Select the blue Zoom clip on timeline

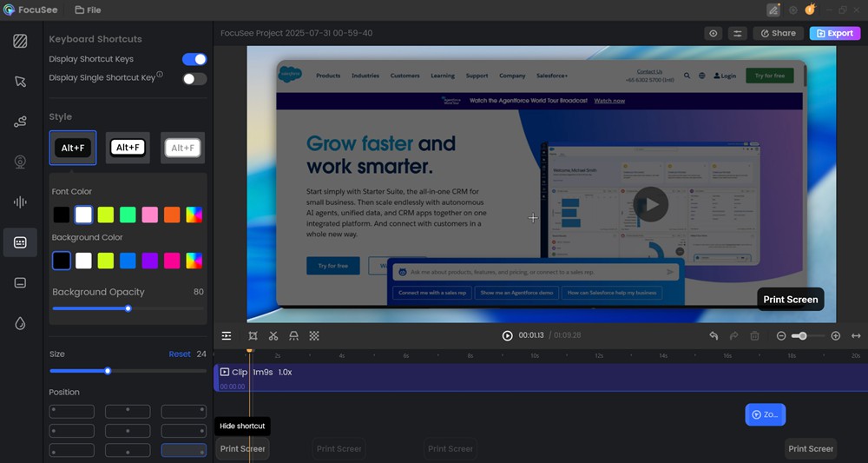[x=765, y=414]
